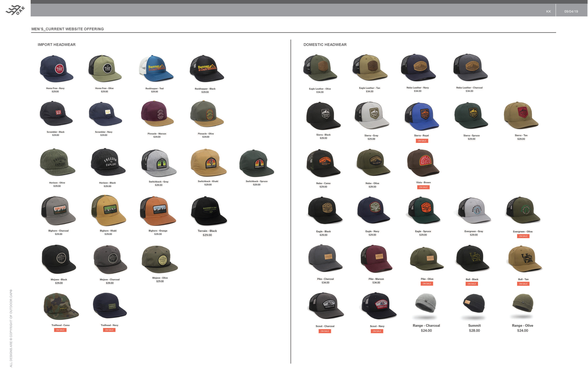
Task: Select the Horizon Black Freedom to Explore hat
Action: (108, 162)
